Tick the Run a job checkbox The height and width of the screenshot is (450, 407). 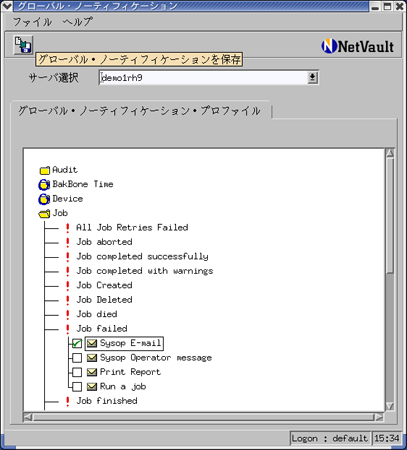click(77, 387)
